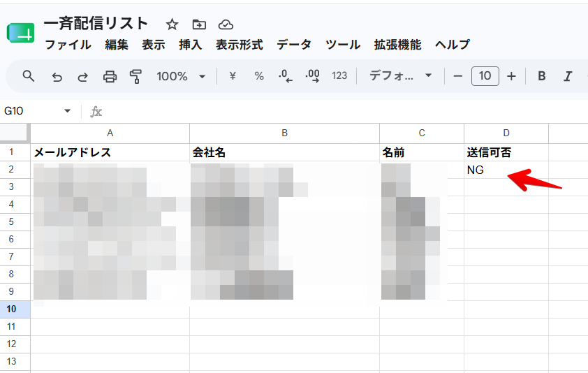
Task: Select the 名前 header cell
Action: [422, 152]
